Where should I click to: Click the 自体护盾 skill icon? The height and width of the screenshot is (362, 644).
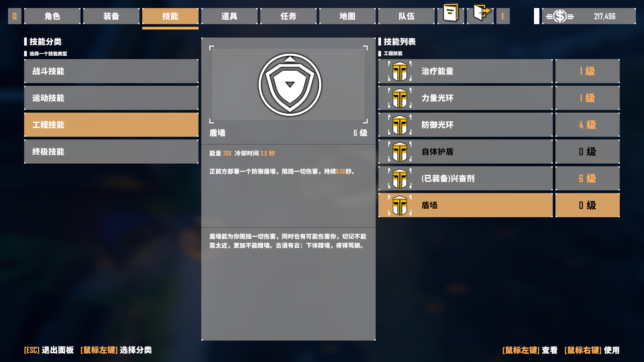point(400,152)
